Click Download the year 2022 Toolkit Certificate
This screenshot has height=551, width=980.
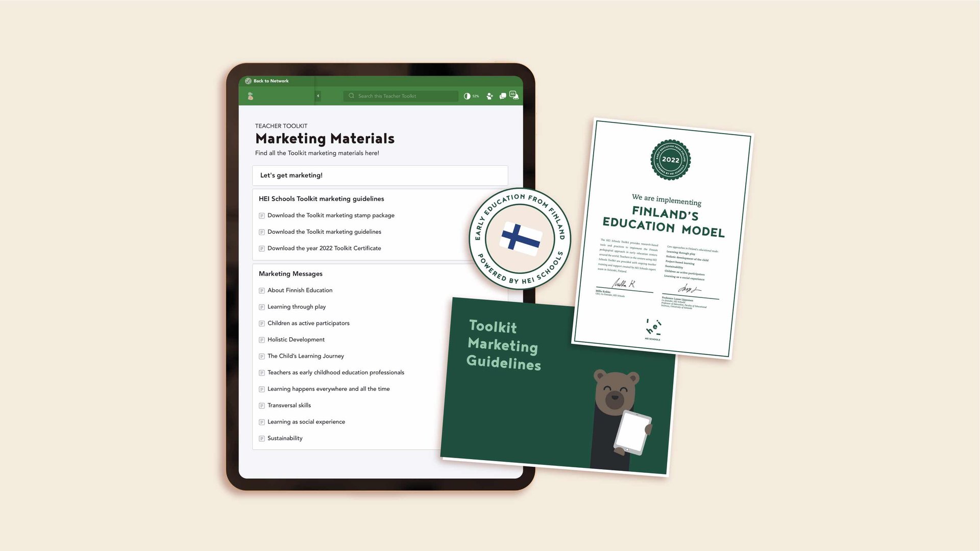[x=324, y=247]
